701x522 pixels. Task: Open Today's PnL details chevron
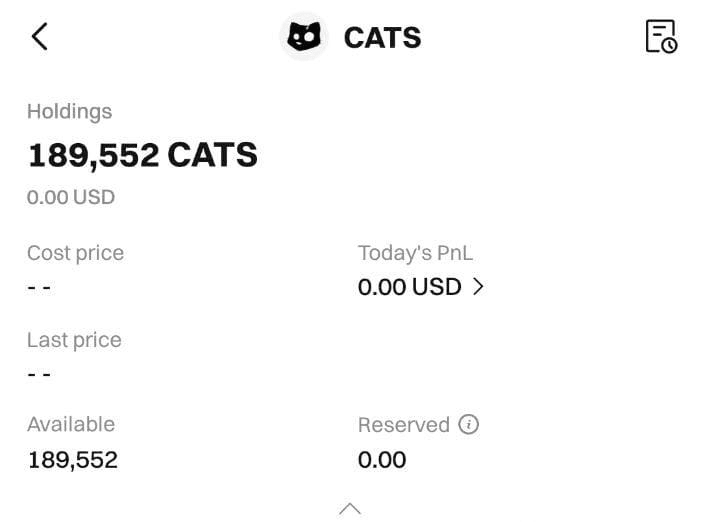tap(478, 287)
